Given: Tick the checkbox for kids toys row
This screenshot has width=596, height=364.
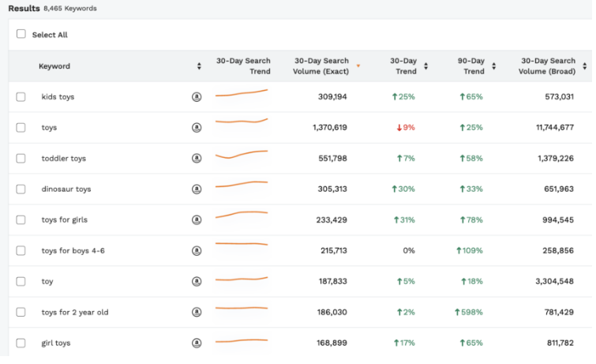Looking at the screenshot, I should [21, 97].
